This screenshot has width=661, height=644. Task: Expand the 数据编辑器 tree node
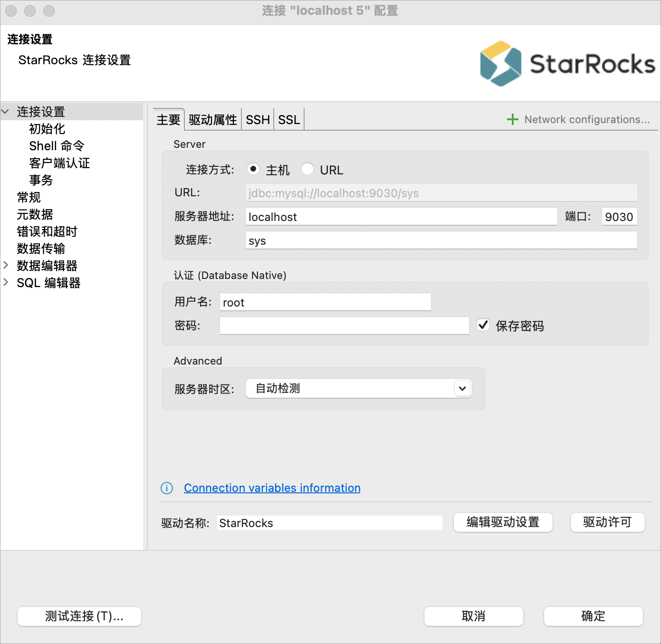click(x=6, y=265)
